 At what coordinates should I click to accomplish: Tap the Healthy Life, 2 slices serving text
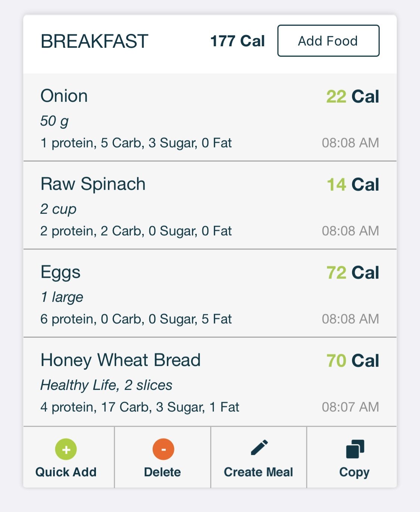pyautogui.click(x=106, y=385)
